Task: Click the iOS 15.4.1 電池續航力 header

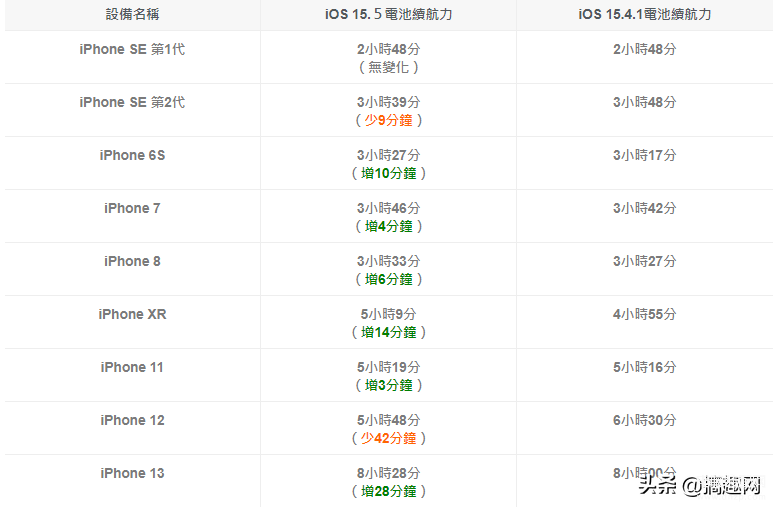Action: click(644, 14)
